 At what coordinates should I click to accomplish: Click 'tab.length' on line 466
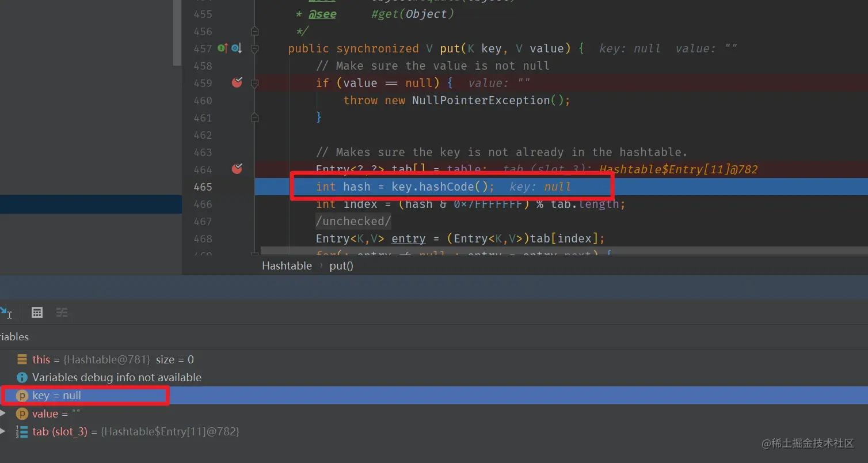585,204
